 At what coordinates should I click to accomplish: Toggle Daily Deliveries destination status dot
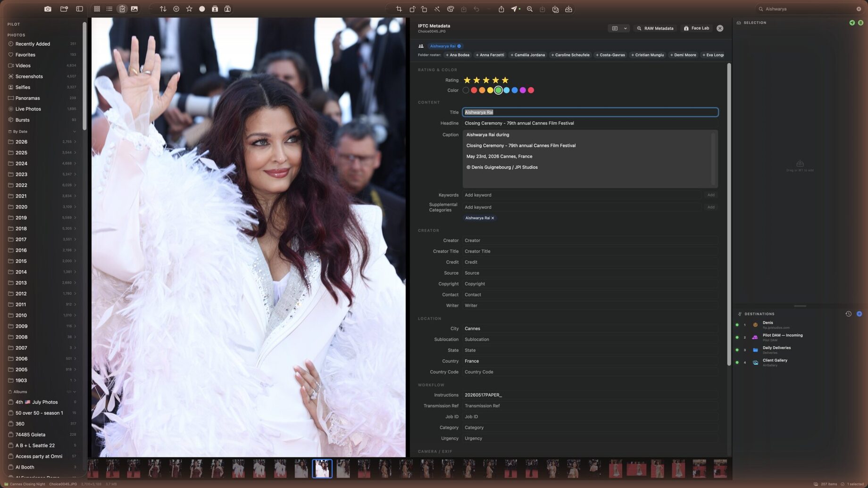click(737, 350)
